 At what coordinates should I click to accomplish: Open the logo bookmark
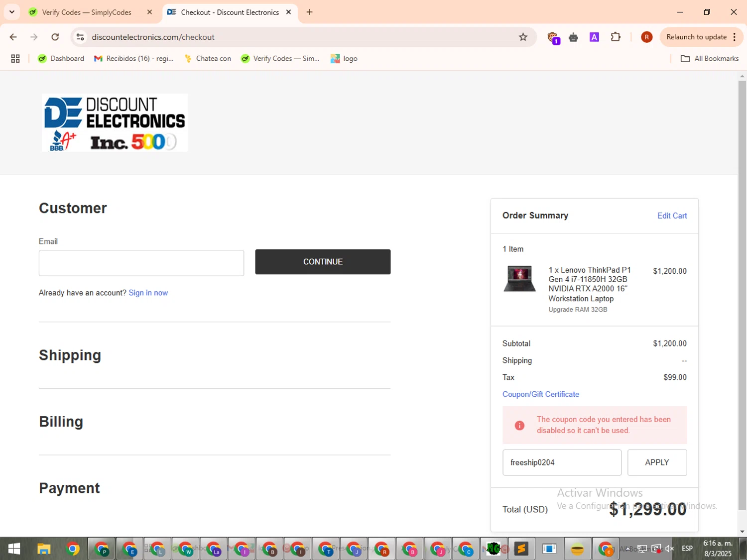(344, 58)
